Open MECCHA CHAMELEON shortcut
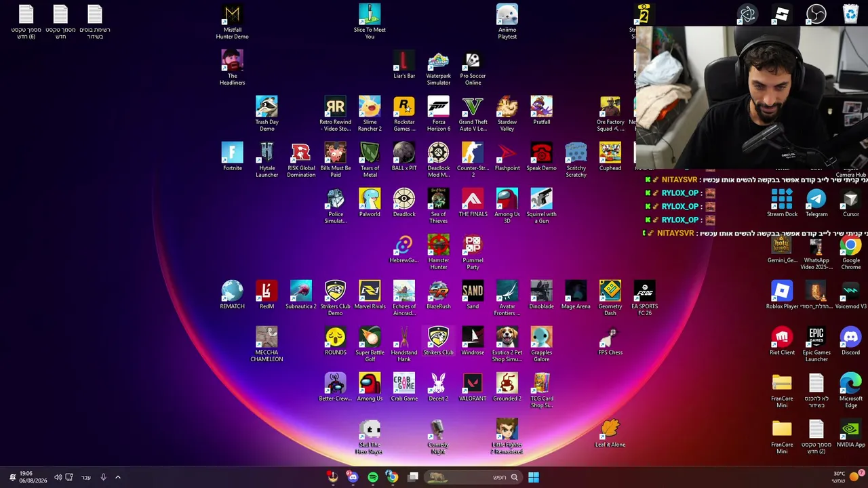 tap(267, 344)
